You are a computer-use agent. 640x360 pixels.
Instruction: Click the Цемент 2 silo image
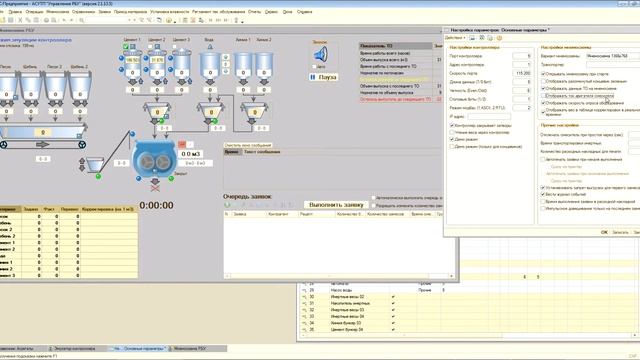[157, 64]
